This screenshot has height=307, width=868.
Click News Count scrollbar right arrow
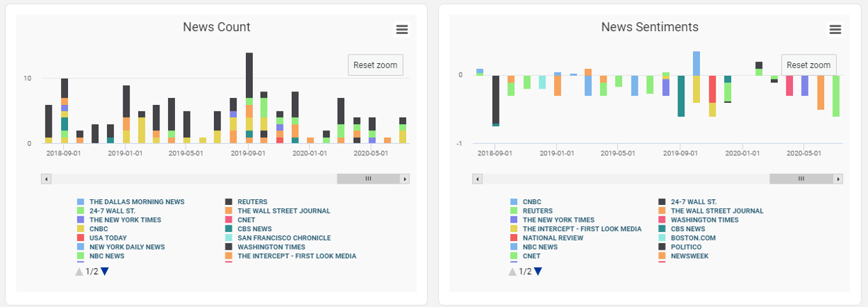(x=405, y=179)
